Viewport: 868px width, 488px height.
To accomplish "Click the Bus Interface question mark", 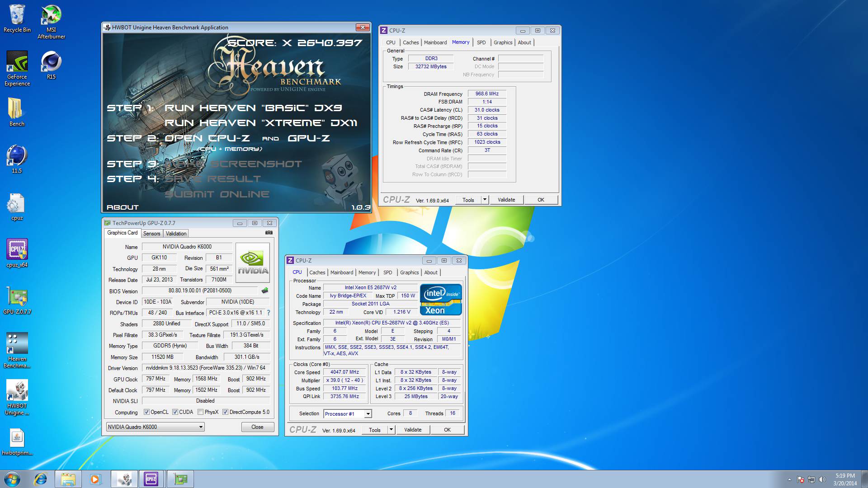I will pyautogui.click(x=269, y=313).
